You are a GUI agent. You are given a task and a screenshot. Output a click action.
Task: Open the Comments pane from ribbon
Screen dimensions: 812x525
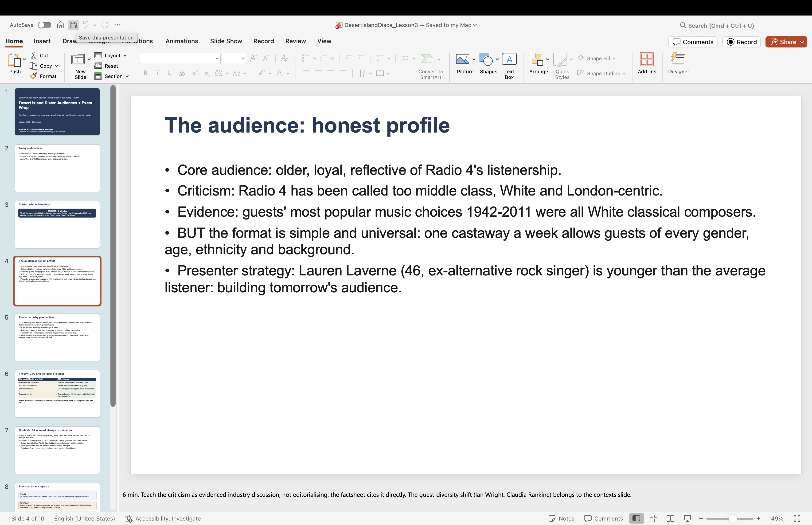693,42
